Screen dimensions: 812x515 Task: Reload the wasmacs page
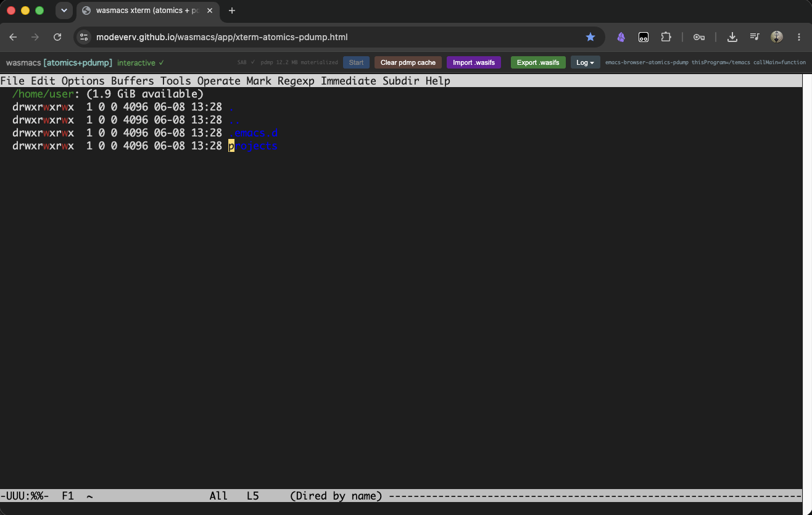tap(57, 37)
